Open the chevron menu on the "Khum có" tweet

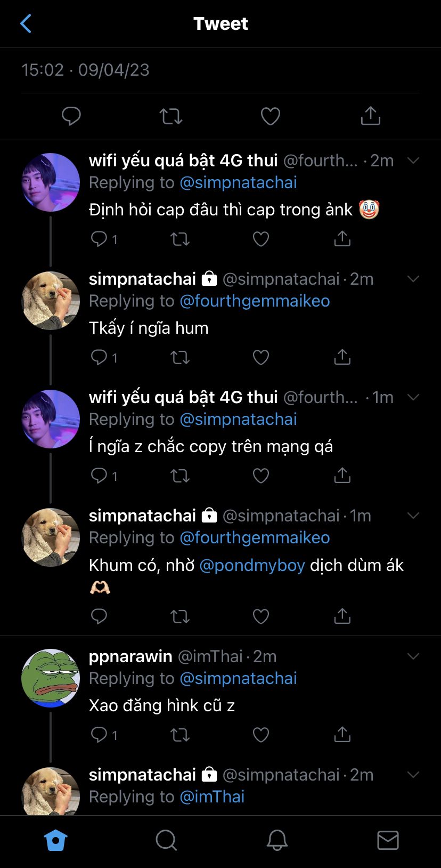pos(413,516)
